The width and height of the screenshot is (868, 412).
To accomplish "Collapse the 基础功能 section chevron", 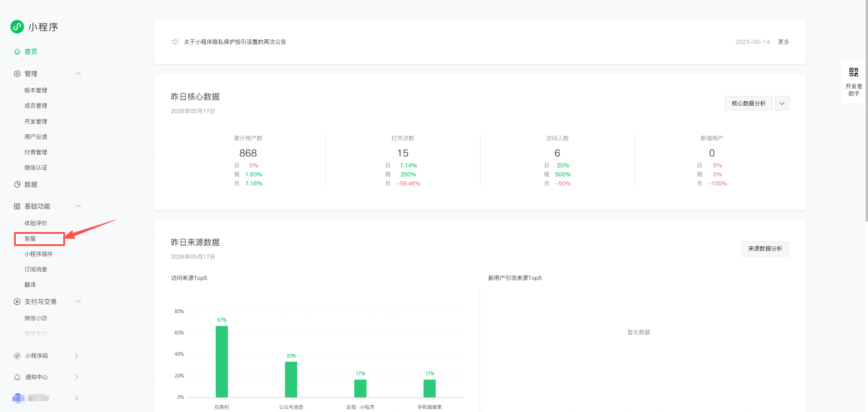I will (78, 206).
